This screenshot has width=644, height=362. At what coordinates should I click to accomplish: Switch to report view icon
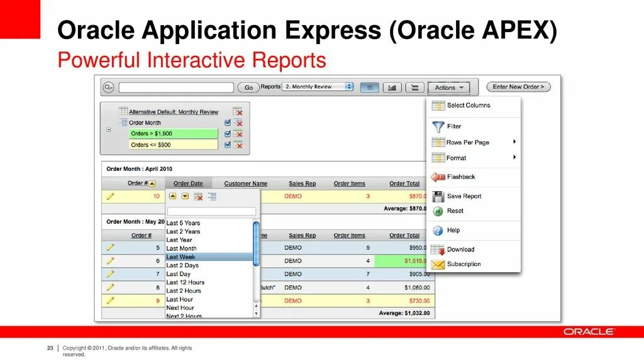tap(370, 87)
